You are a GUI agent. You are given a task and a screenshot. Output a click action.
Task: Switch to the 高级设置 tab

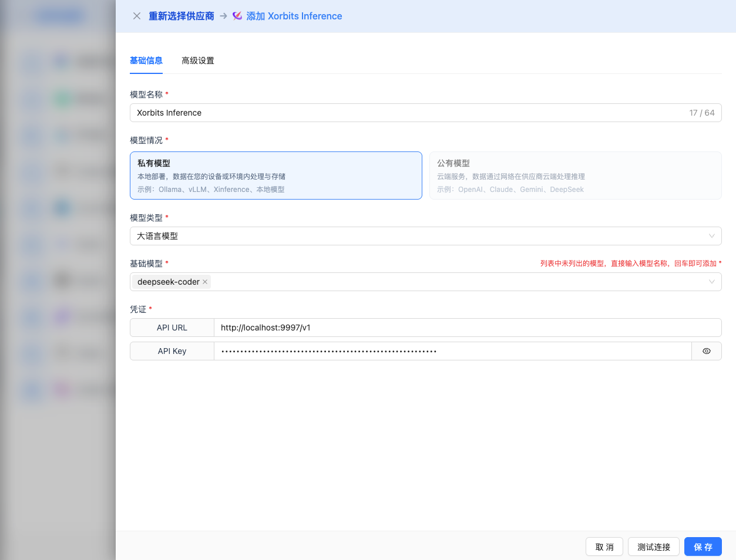pyautogui.click(x=198, y=60)
